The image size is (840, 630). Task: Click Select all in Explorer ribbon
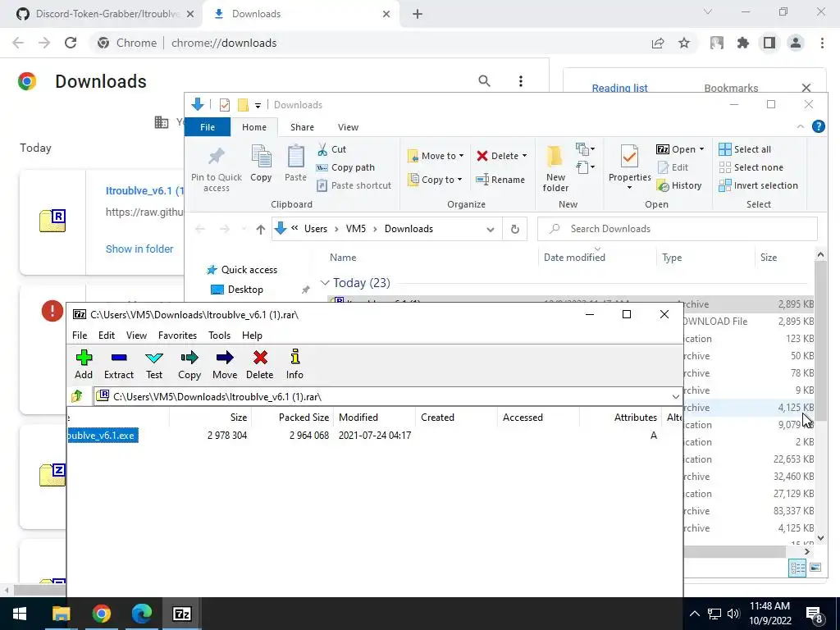click(x=745, y=149)
